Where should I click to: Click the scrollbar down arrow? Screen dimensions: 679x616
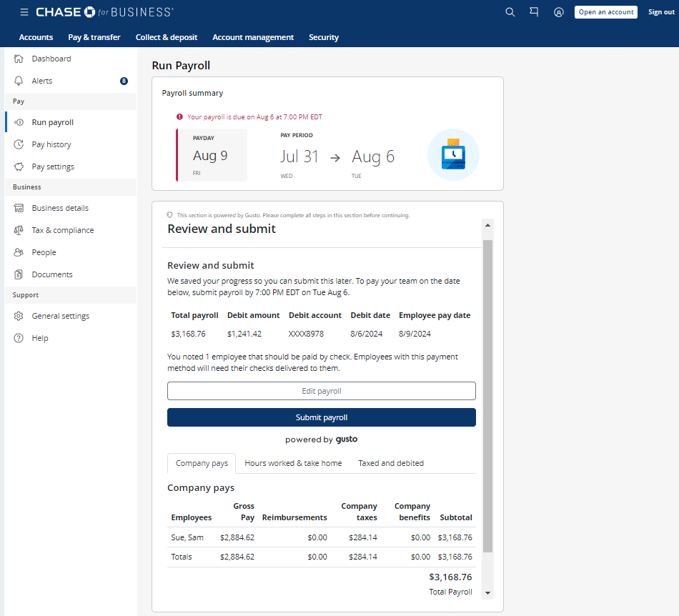click(488, 592)
